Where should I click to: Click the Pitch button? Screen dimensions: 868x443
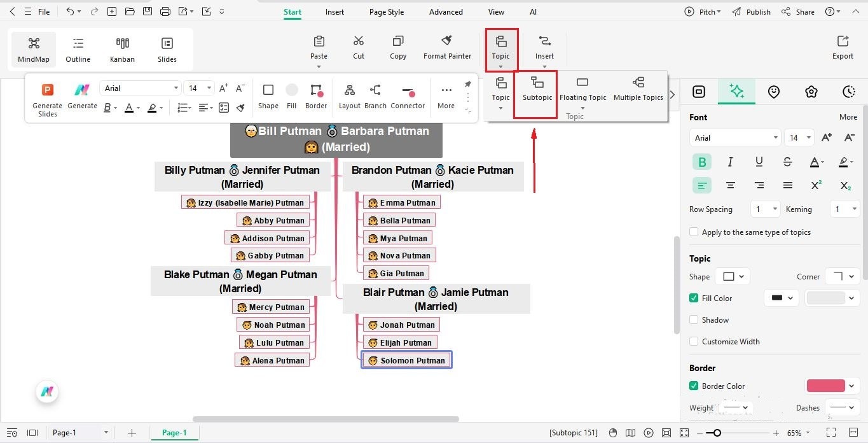(x=702, y=12)
